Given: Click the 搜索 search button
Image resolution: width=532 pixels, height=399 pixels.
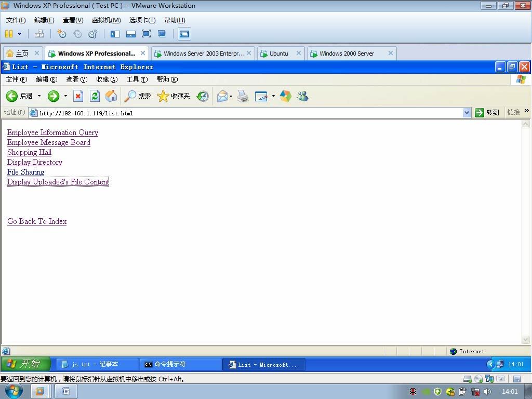Looking at the screenshot, I should pos(137,96).
